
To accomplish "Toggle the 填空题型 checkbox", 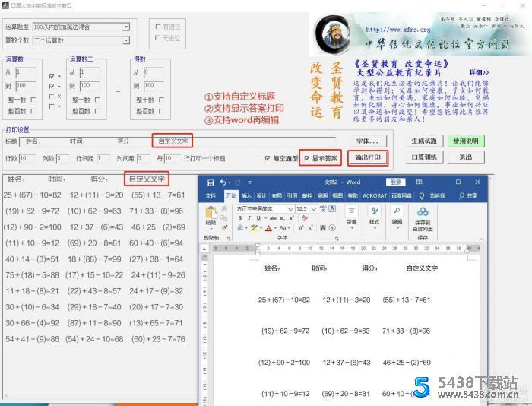I will [267, 158].
